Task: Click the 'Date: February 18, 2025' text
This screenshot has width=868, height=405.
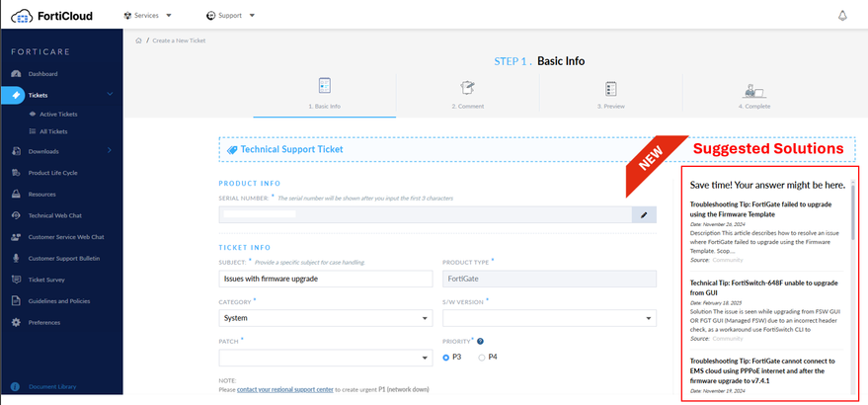Action: 718,303
